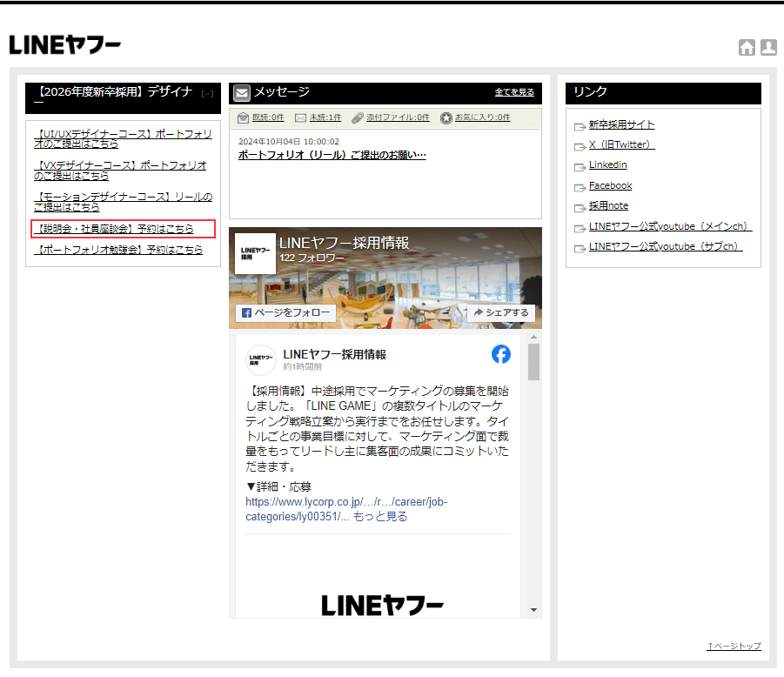This screenshot has height=677, width=784.
Task: Open 採用note link
Action: 608,205
